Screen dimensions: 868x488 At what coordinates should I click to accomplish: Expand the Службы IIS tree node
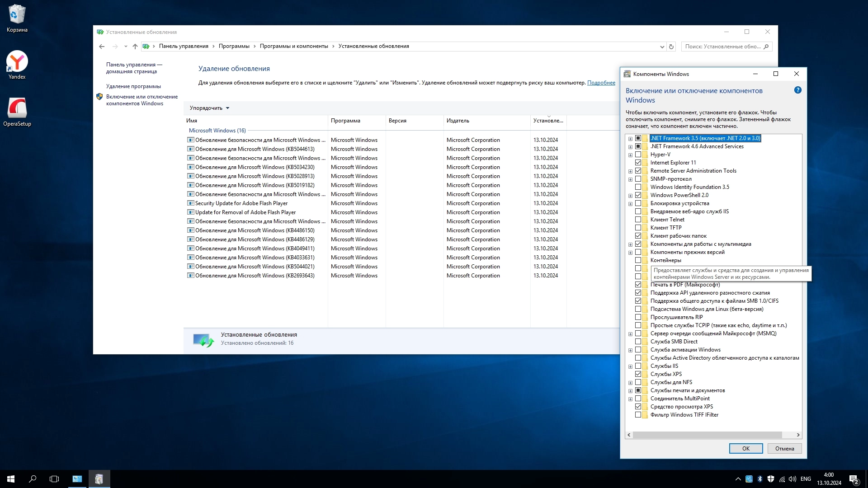pos(630,366)
